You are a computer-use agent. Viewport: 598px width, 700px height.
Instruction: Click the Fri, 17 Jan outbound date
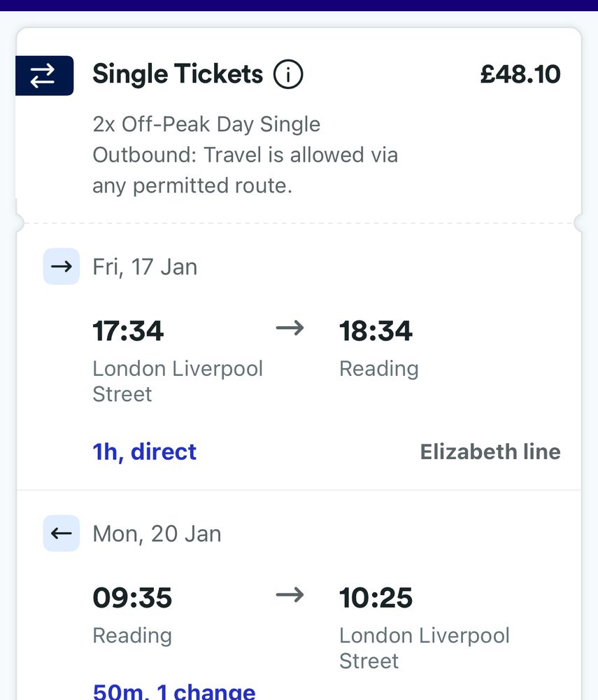click(x=145, y=267)
